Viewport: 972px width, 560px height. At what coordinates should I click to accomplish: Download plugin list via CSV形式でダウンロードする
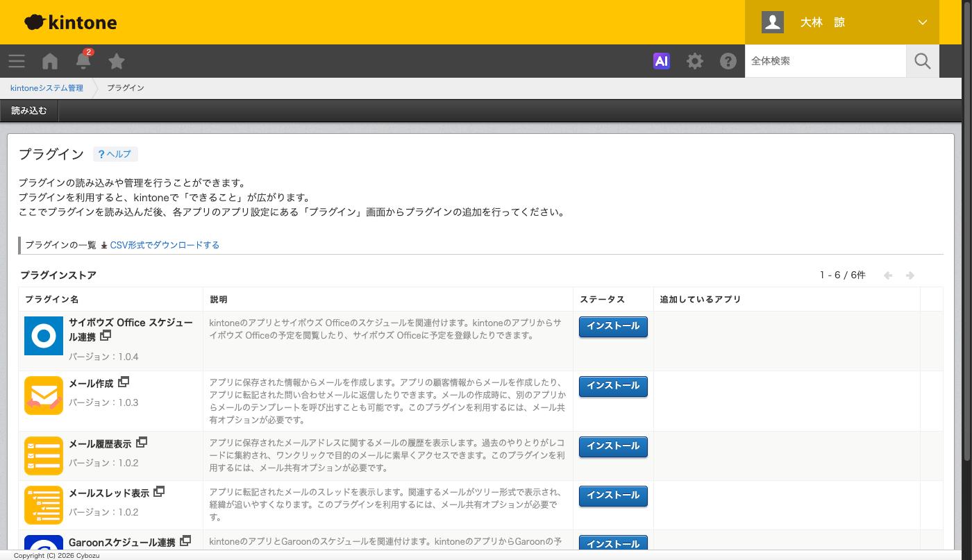click(165, 245)
